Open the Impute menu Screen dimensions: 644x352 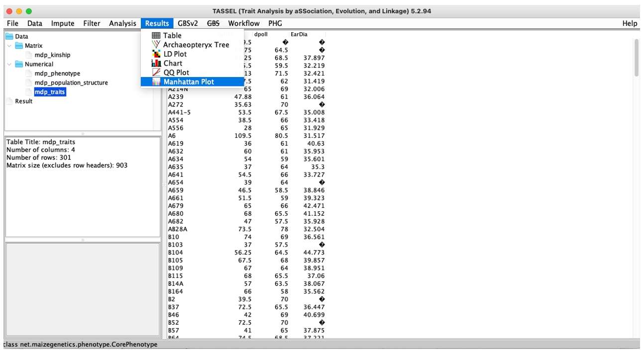pos(63,23)
